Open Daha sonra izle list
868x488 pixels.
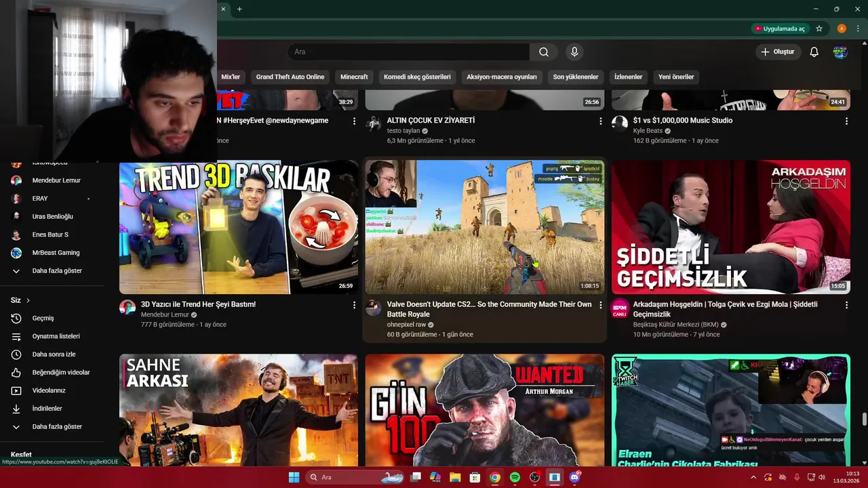pos(54,354)
